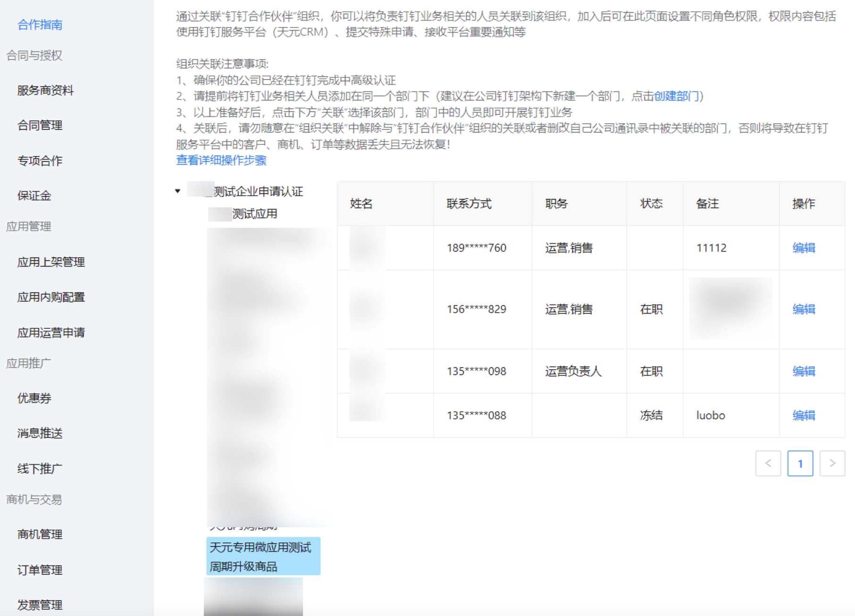Viewport: 855px width, 616px height.
Task: Open 保证金 menu entry
Action: (x=34, y=195)
